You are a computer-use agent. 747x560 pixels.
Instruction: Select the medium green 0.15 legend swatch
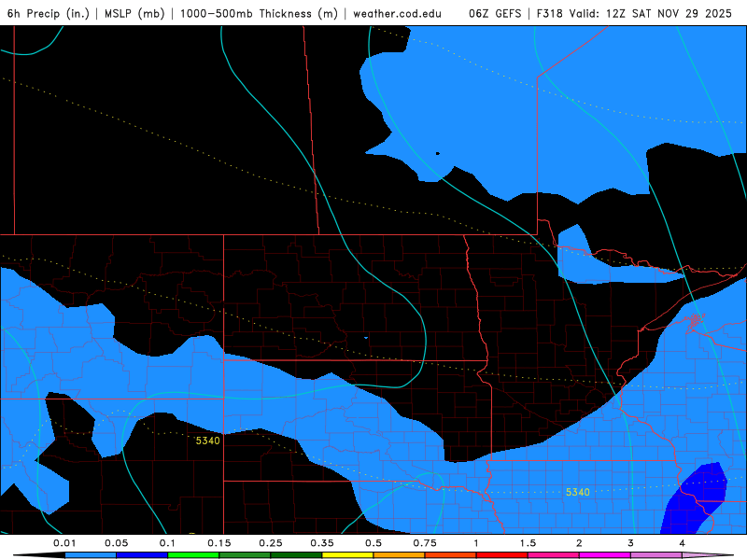pos(245,555)
